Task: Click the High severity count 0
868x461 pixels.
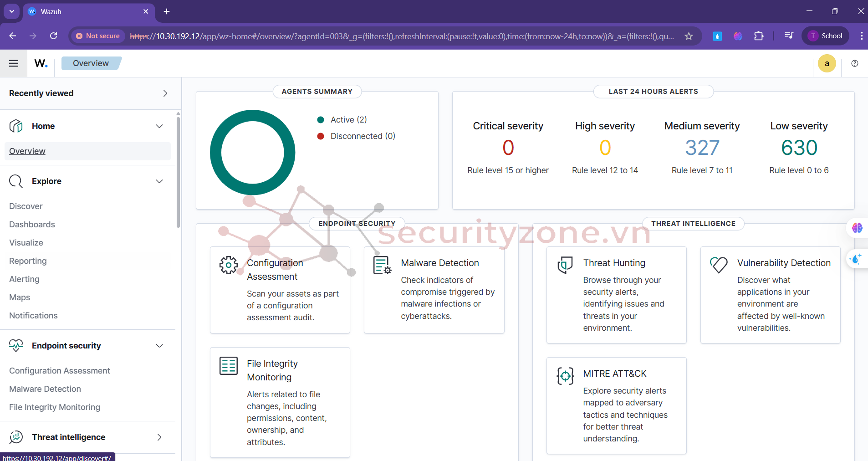Action: [605, 148]
